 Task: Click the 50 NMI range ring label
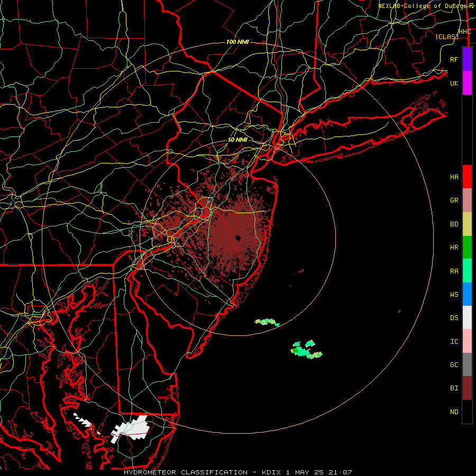click(x=237, y=140)
